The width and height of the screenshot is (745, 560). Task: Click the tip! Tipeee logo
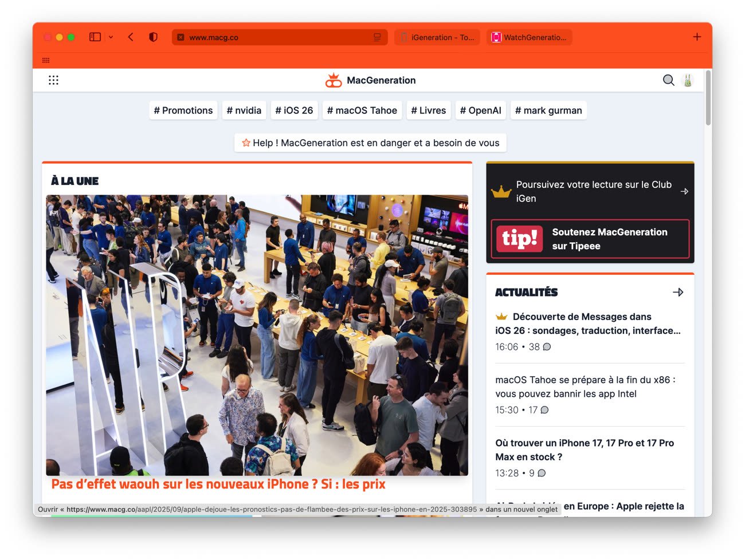coord(520,239)
